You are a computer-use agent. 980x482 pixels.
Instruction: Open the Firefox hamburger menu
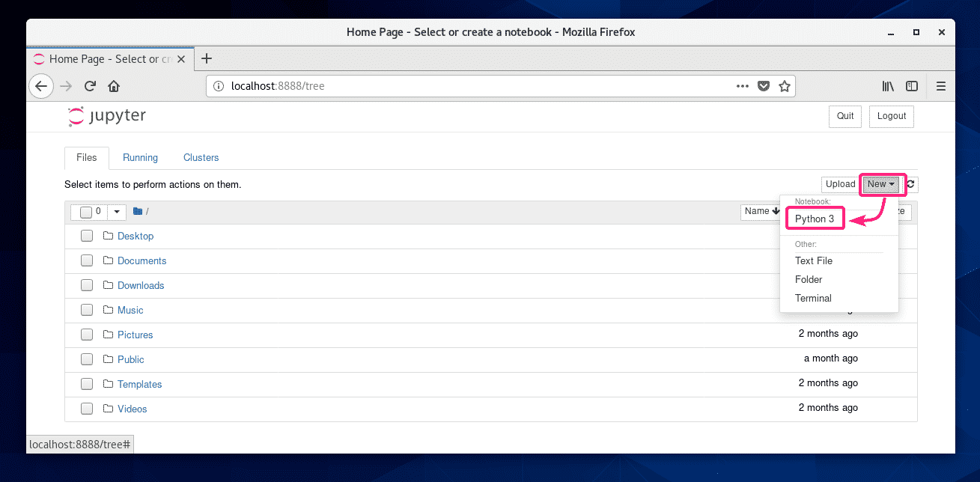[x=941, y=86]
